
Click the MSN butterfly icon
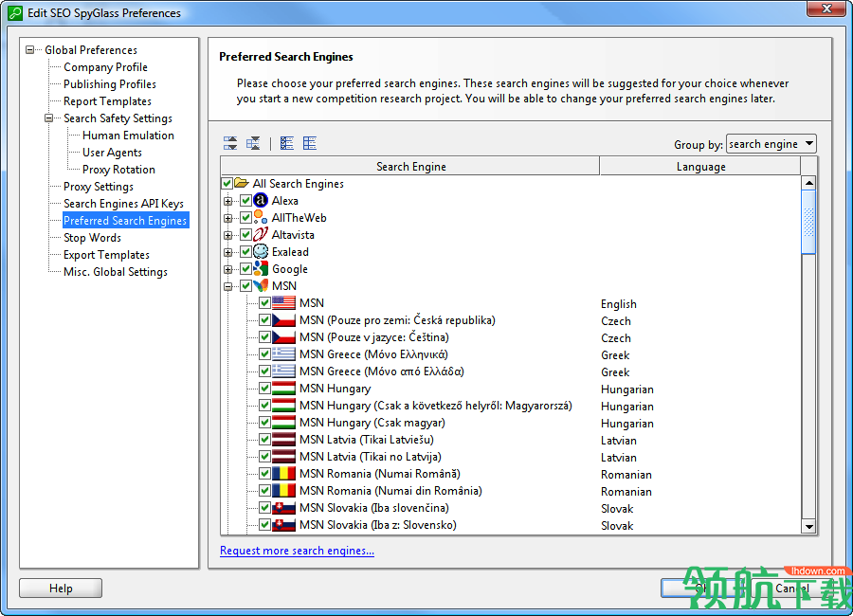(x=262, y=285)
